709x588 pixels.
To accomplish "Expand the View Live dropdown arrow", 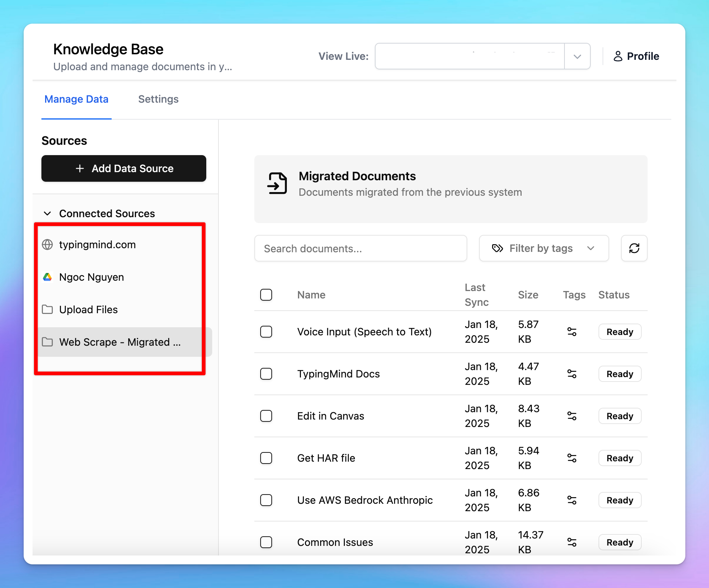I will pyautogui.click(x=577, y=56).
